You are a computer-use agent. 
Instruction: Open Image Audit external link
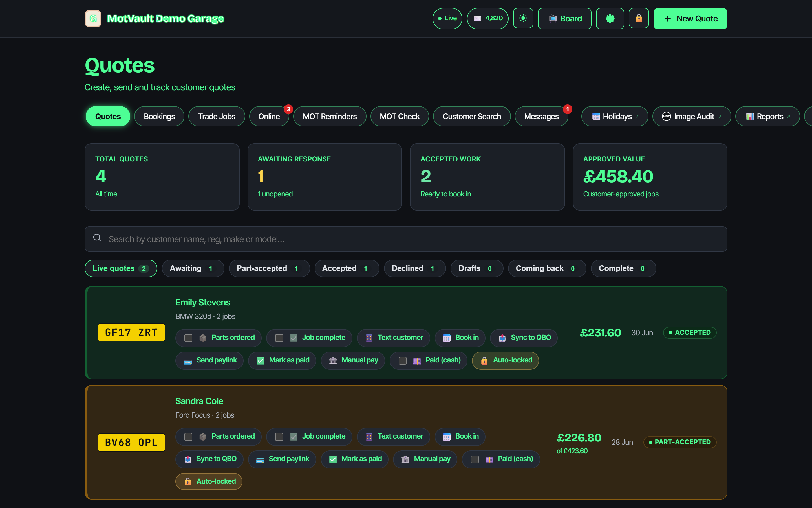692,116
